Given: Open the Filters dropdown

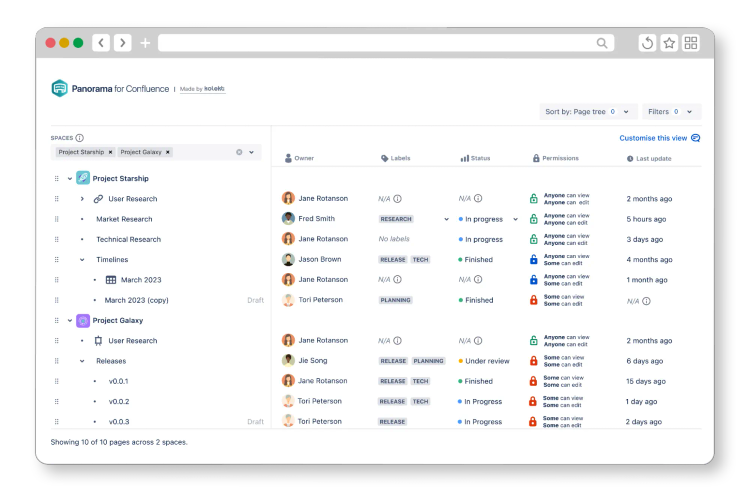Looking at the screenshot, I should 671,112.
